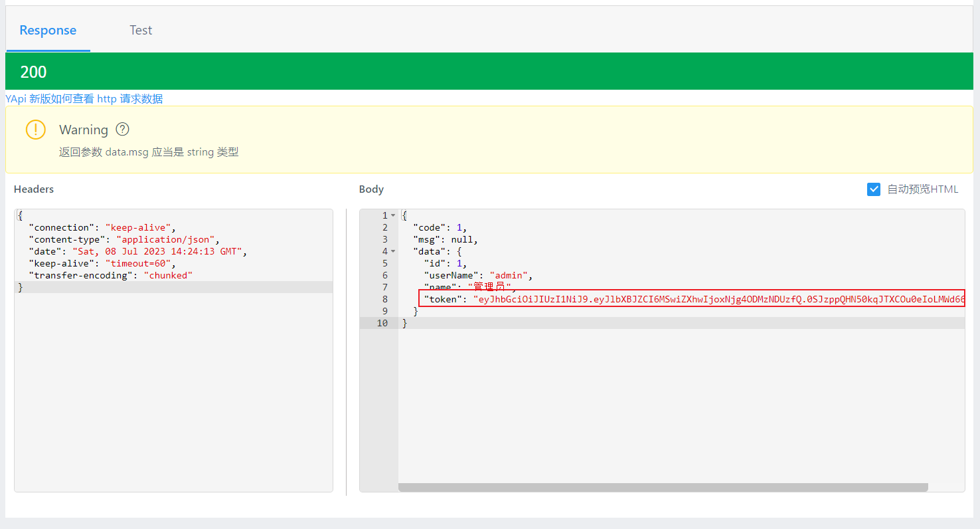
Task: Click the "date" header value line
Action: (137, 251)
